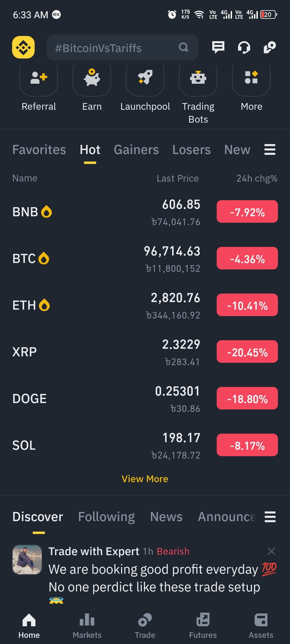Open the chat messages icon
Screen dimensions: 290x644
(218, 47)
